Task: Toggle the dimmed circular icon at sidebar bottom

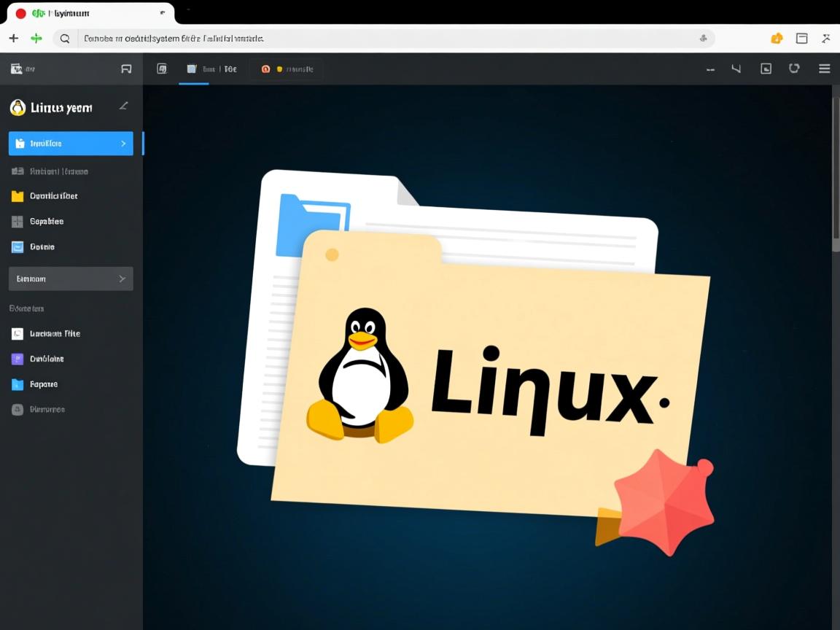Action: pyautogui.click(x=16, y=409)
